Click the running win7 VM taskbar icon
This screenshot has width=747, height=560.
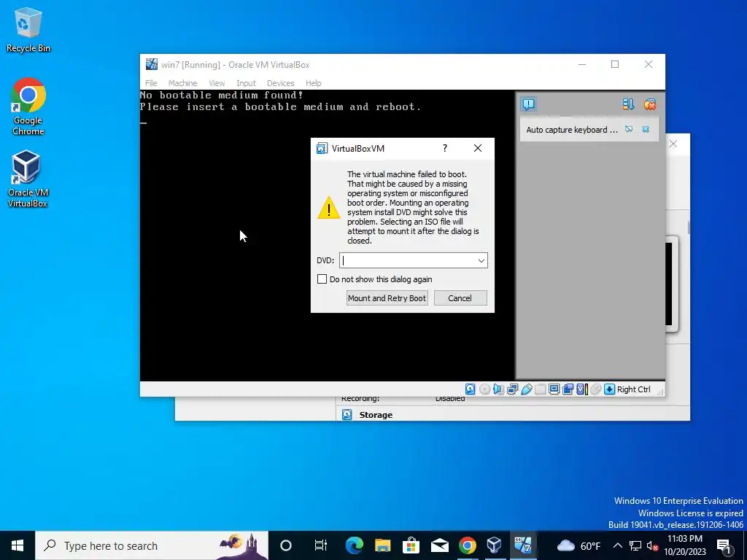[x=522, y=545]
